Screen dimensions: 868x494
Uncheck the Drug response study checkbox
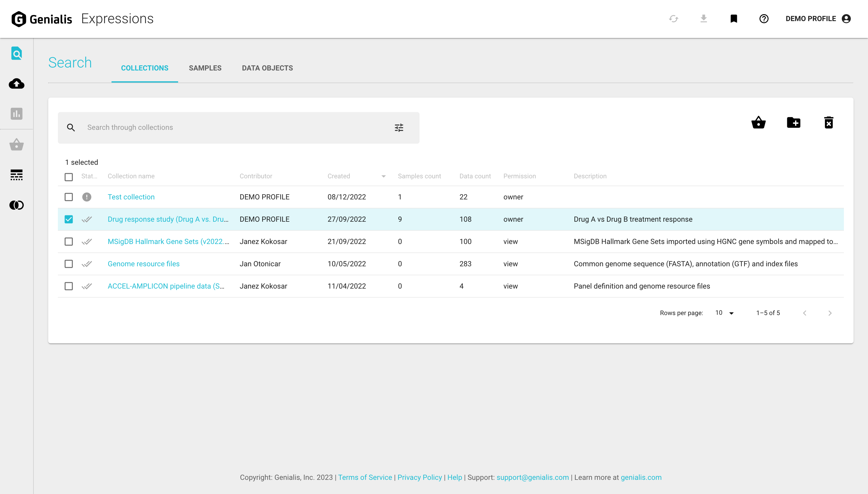[69, 219]
